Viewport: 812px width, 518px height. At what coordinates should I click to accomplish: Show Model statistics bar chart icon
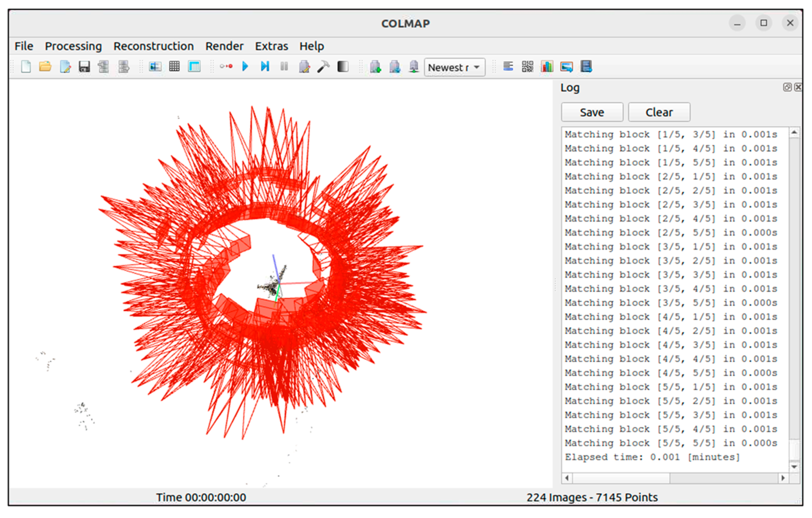coord(547,66)
